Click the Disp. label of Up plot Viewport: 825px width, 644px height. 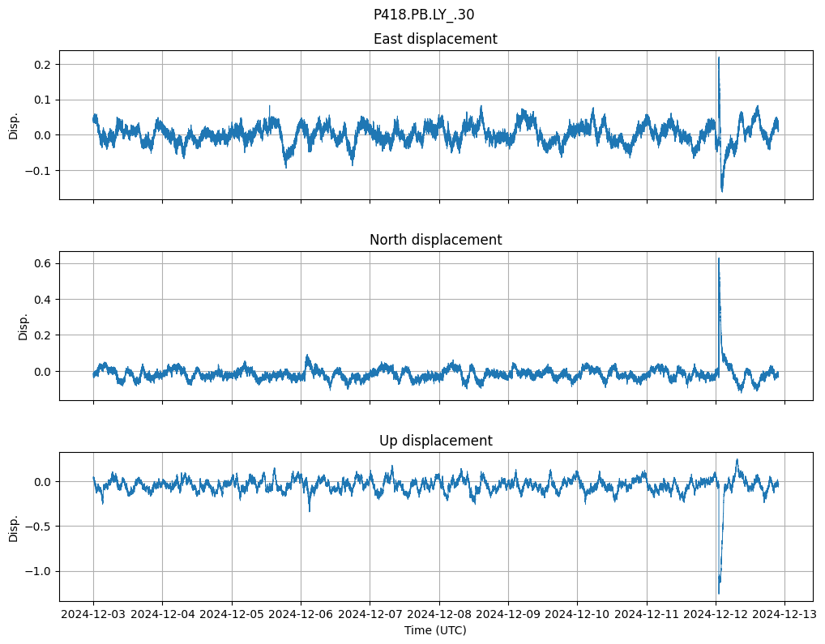click(x=14, y=527)
